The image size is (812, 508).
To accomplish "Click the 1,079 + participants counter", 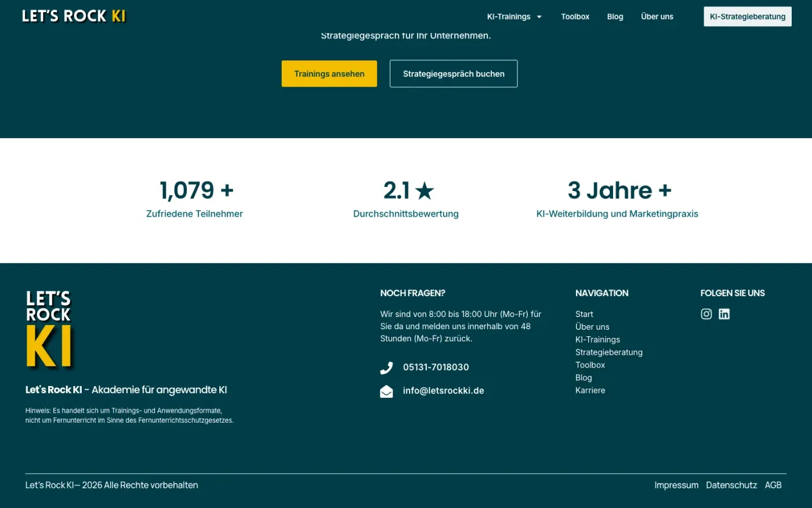I will [196, 190].
